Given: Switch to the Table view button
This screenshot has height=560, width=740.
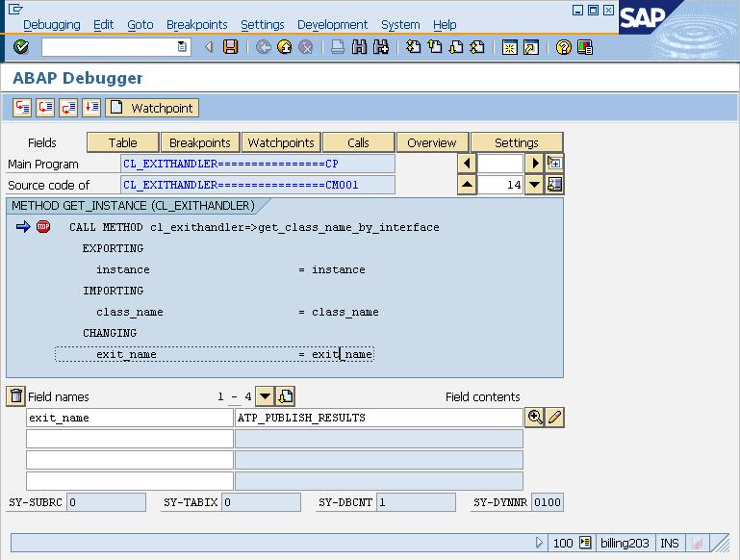Looking at the screenshot, I should point(123,142).
